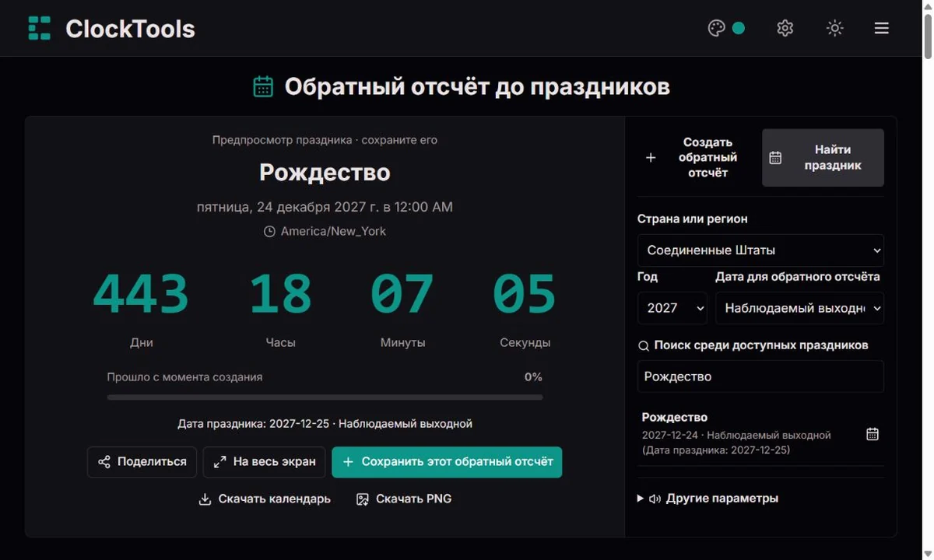Select the Рождество result in holiday list
Viewport: 934px width, 560px height.
760,433
